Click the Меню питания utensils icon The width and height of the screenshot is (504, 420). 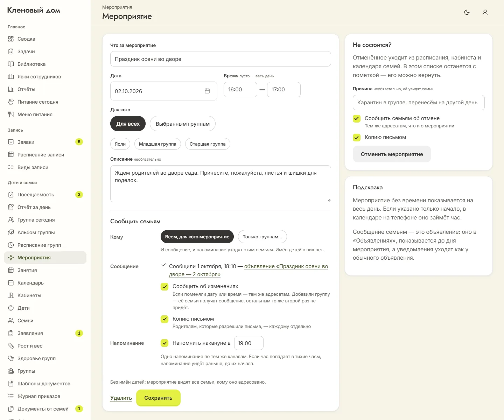point(11,114)
